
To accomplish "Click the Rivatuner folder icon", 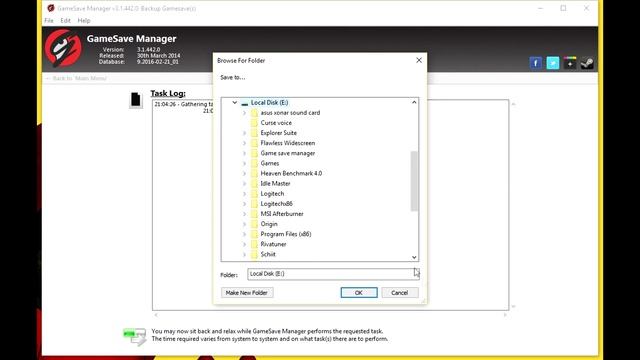I will pyautogui.click(x=254, y=244).
